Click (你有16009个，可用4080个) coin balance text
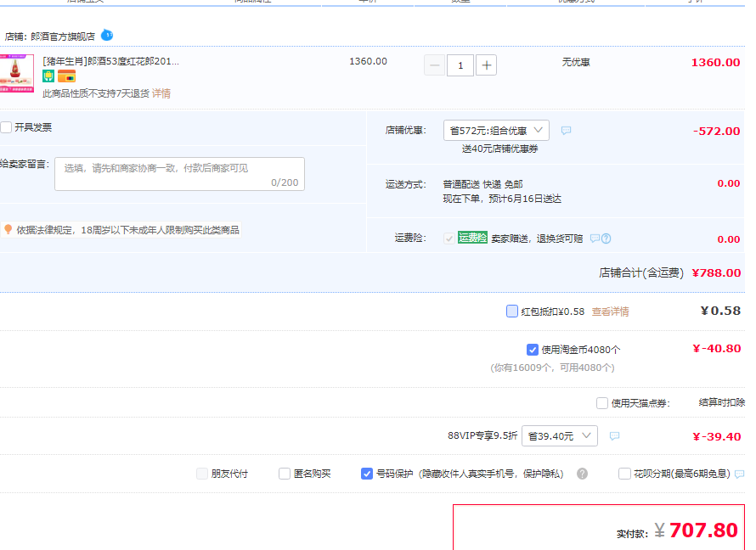 (552, 368)
